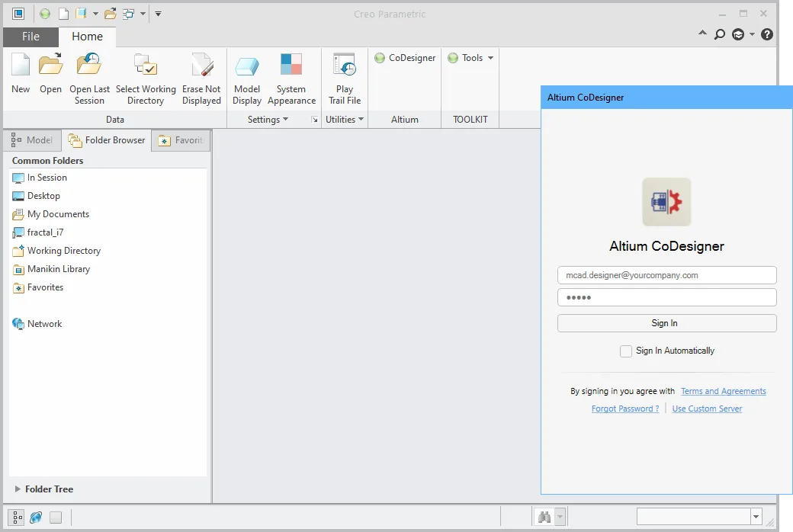Open the Favorites navigator tab

(x=181, y=140)
